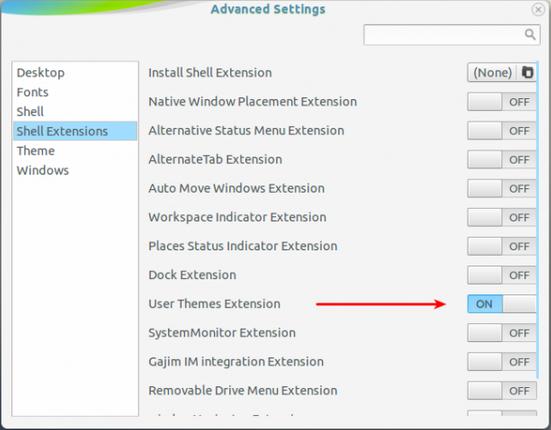Toggle the Dock Extension switch
Viewport: 551px width, 430px height.
pyautogui.click(x=501, y=275)
